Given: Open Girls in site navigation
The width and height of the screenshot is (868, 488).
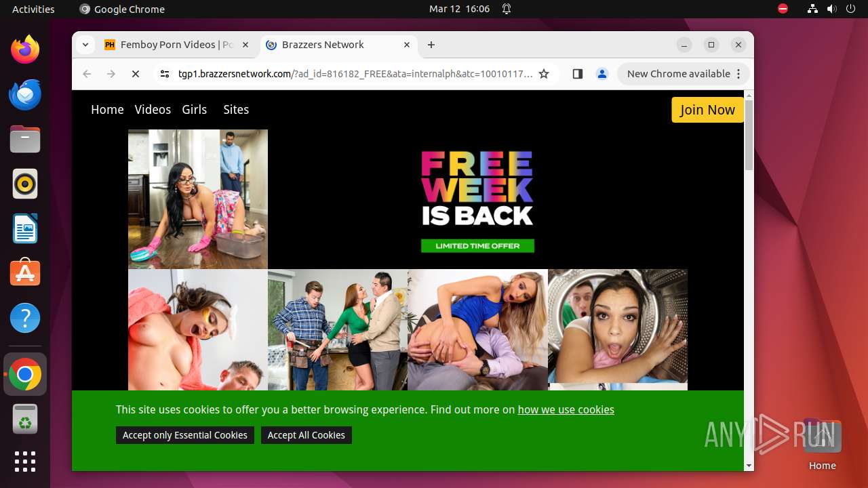Looking at the screenshot, I should (x=195, y=110).
